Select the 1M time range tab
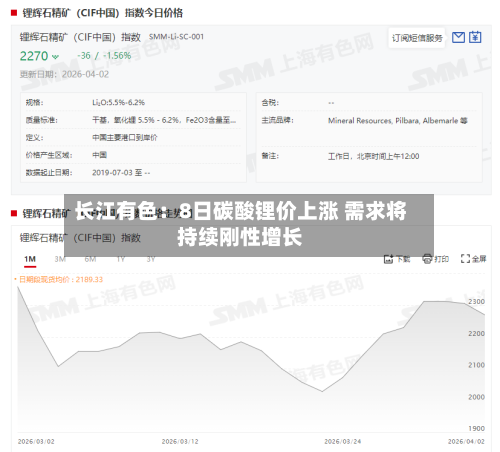The height and width of the screenshot is (452, 500). point(30,259)
